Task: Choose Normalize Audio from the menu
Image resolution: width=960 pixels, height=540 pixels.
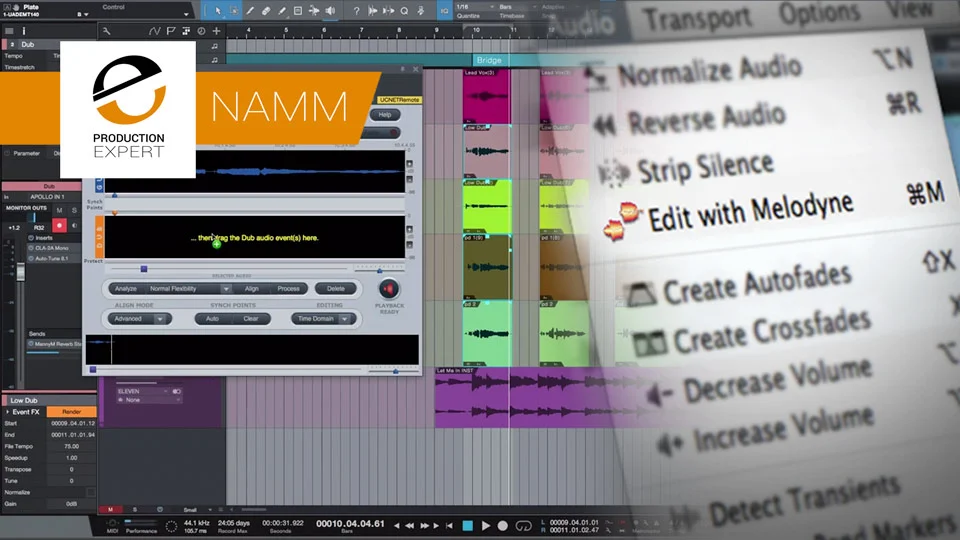Action: point(709,72)
